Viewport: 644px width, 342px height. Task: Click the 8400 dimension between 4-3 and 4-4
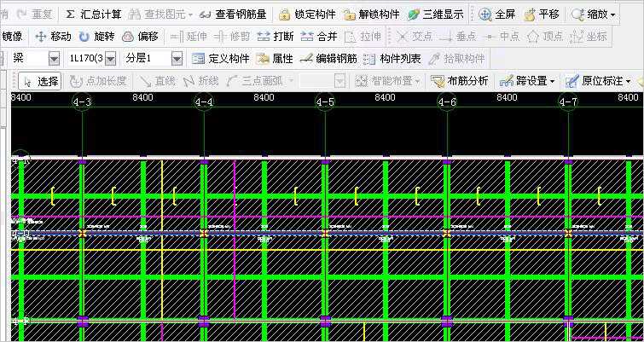point(142,97)
